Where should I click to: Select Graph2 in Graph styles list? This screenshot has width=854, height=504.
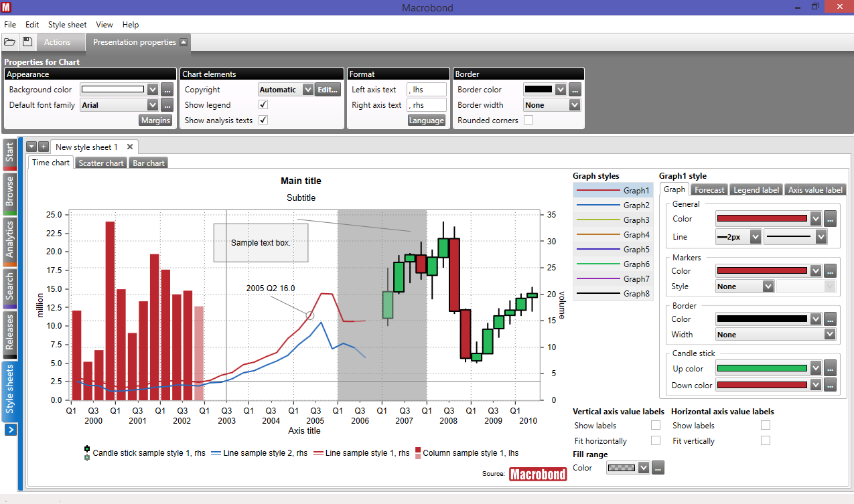click(613, 205)
